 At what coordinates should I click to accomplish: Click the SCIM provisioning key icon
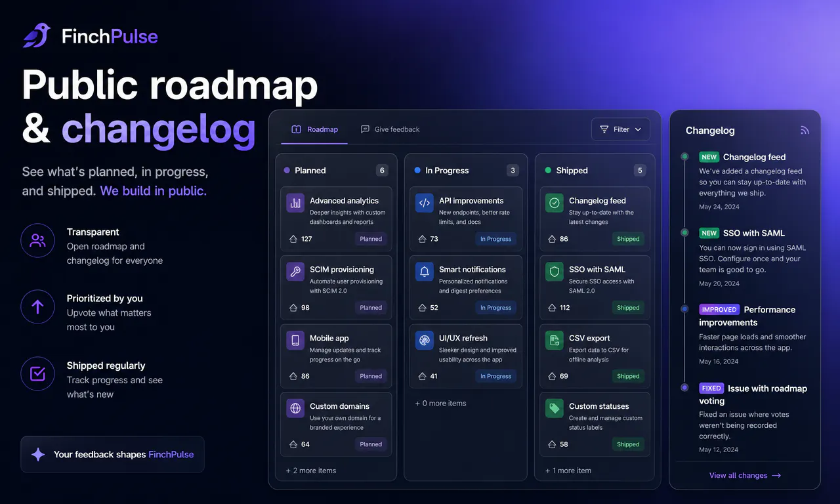(295, 272)
